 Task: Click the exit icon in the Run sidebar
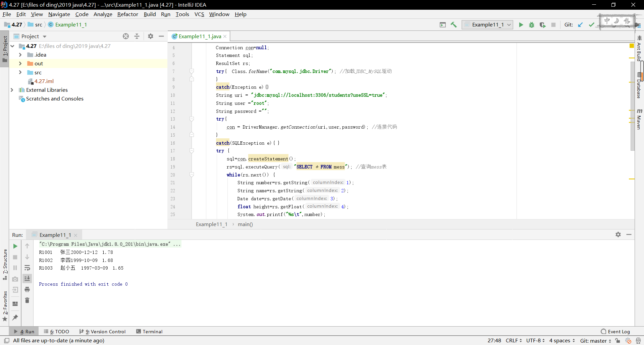click(x=15, y=290)
